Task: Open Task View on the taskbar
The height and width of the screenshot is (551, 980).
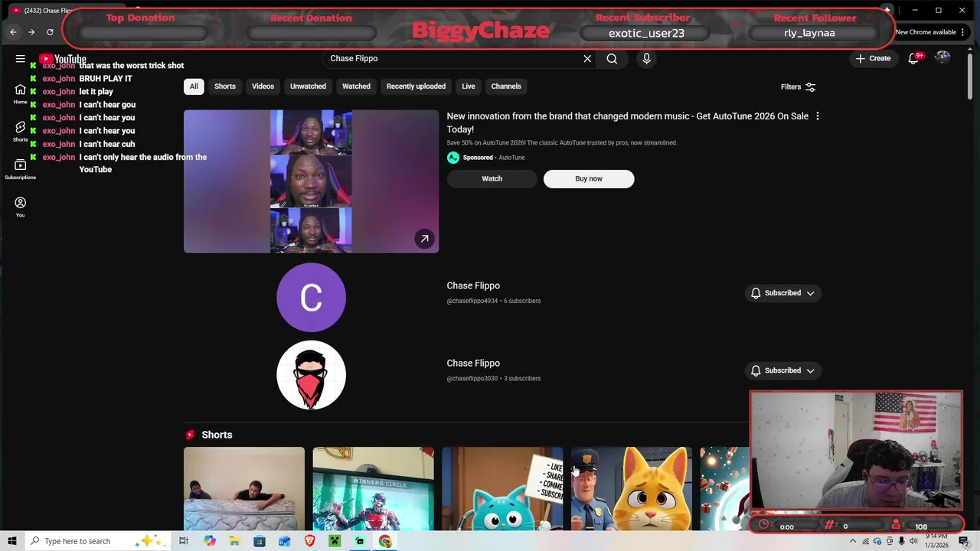Action: [184, 541]
